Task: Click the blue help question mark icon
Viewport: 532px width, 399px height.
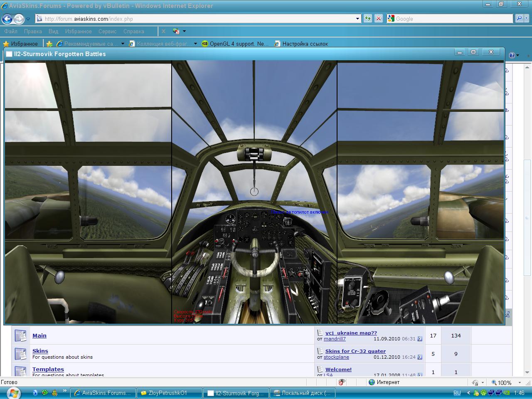Action: [512, 55]
